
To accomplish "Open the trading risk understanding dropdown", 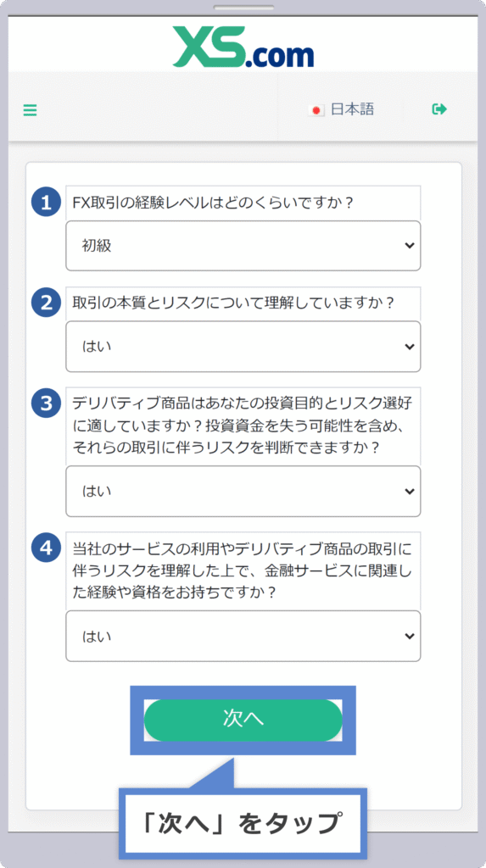I will [x=243, y=347].
